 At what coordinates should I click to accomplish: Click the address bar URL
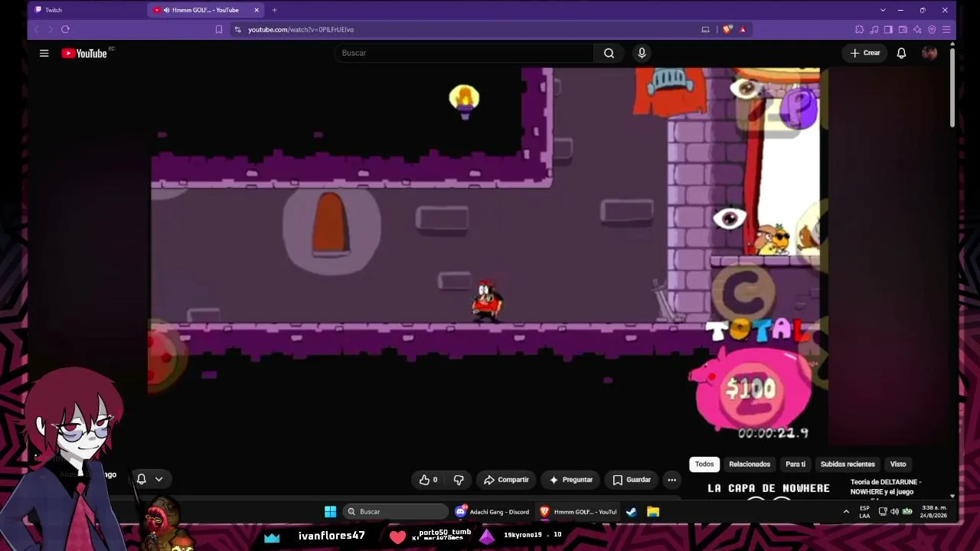pos(301,29)
